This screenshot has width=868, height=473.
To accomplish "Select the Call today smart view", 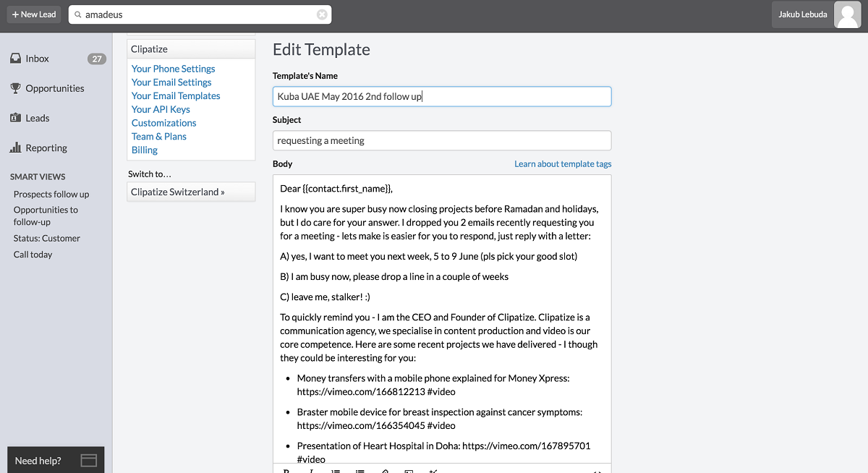I will tap(33, 255).
